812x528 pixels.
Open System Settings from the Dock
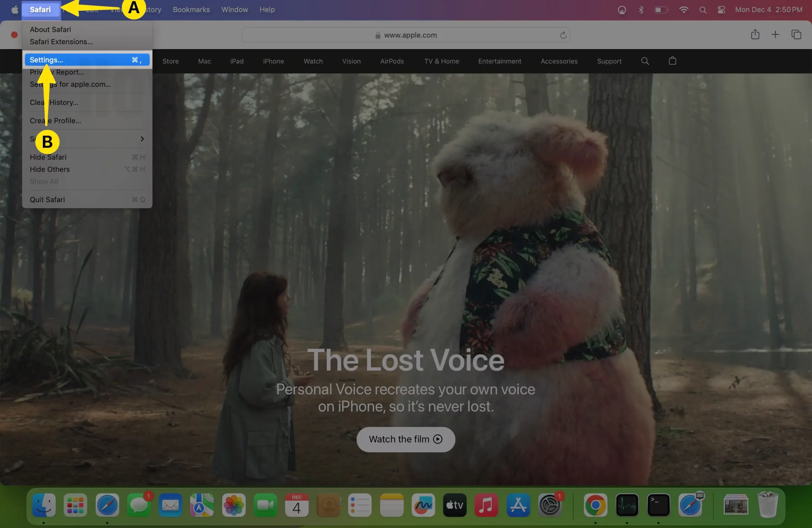coord(550,505)
